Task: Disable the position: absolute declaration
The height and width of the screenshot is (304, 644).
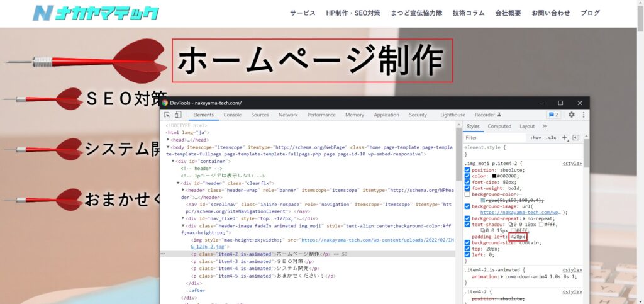Action: 467,170
